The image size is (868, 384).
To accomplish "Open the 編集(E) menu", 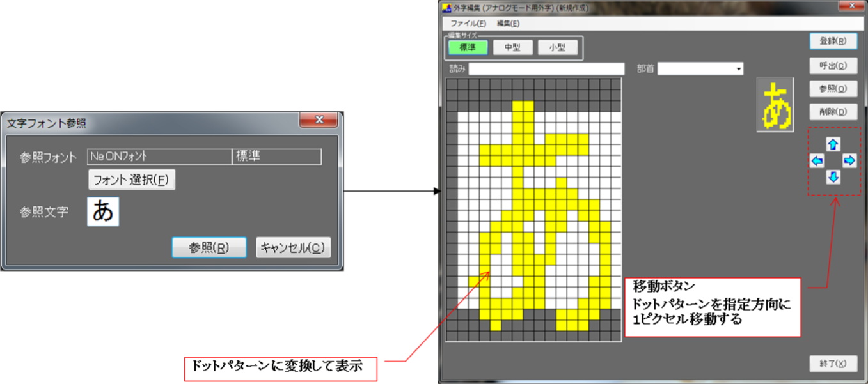I will 508,24.
